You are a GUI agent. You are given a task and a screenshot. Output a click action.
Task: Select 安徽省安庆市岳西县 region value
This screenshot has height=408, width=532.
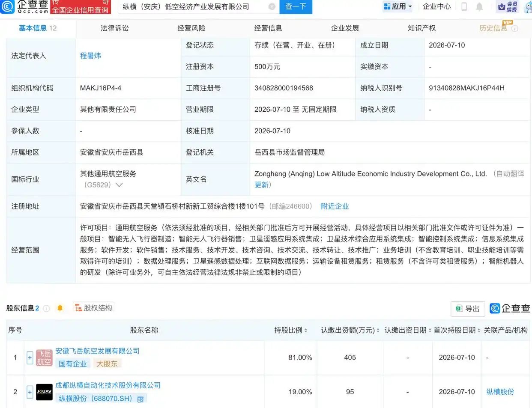111,152
